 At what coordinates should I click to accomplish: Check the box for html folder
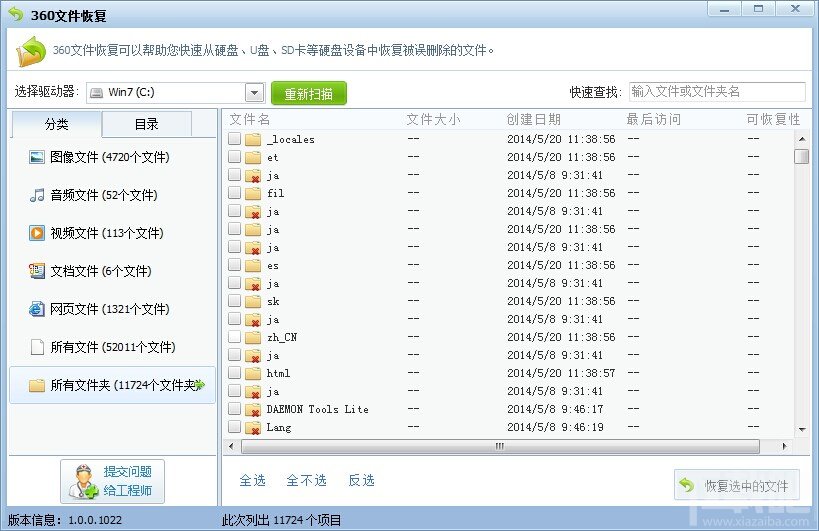235,373
